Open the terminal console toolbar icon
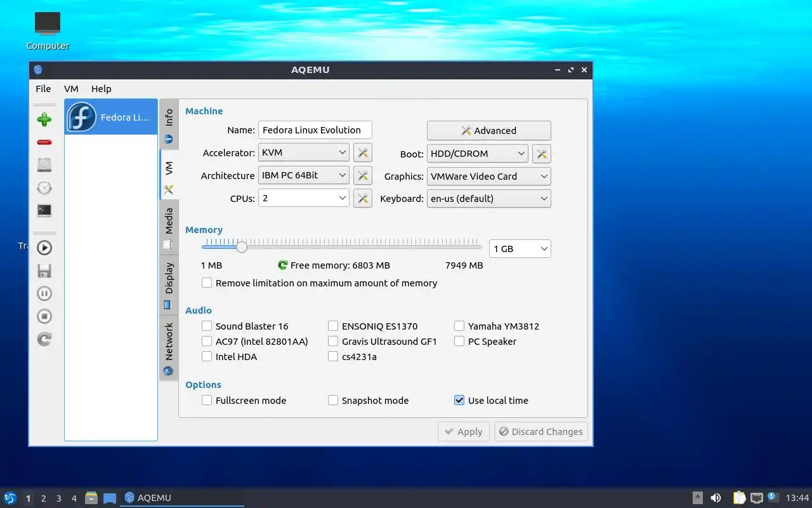Screen dimensions: 812x508 tap(44, 210)
